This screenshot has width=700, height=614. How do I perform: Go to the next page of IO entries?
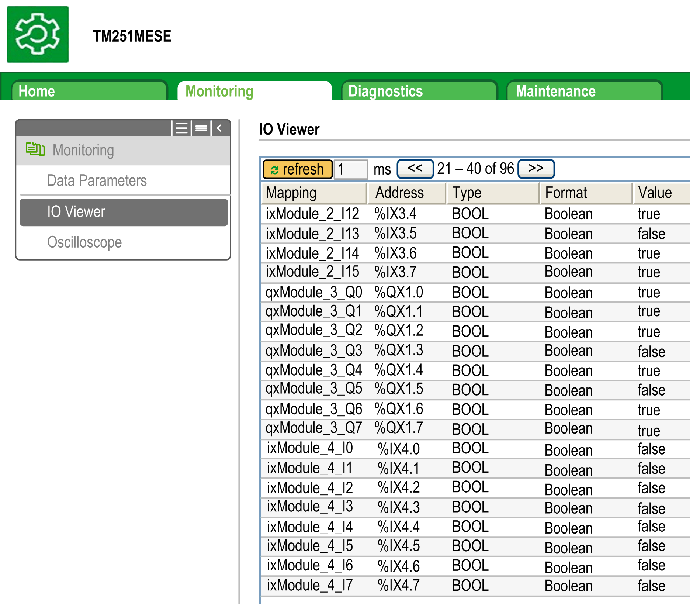[536, 169]
